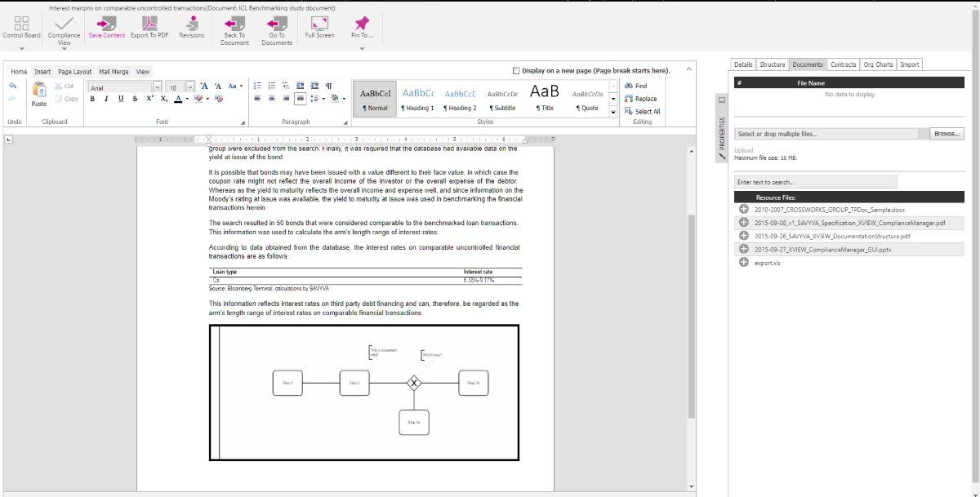Open the font size dropdown
Image resolution: width=980 pixels, height=497 pixels.
(190, 87)
